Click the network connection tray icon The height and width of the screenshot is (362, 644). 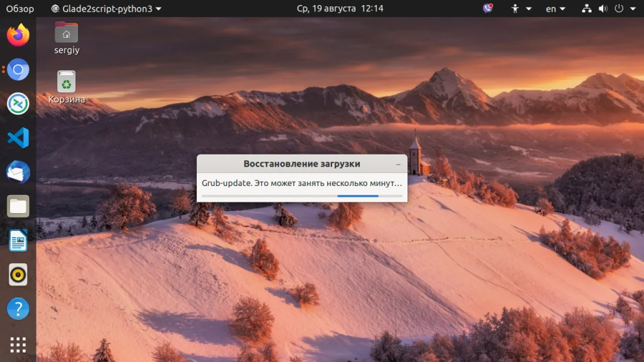point(587,9)
